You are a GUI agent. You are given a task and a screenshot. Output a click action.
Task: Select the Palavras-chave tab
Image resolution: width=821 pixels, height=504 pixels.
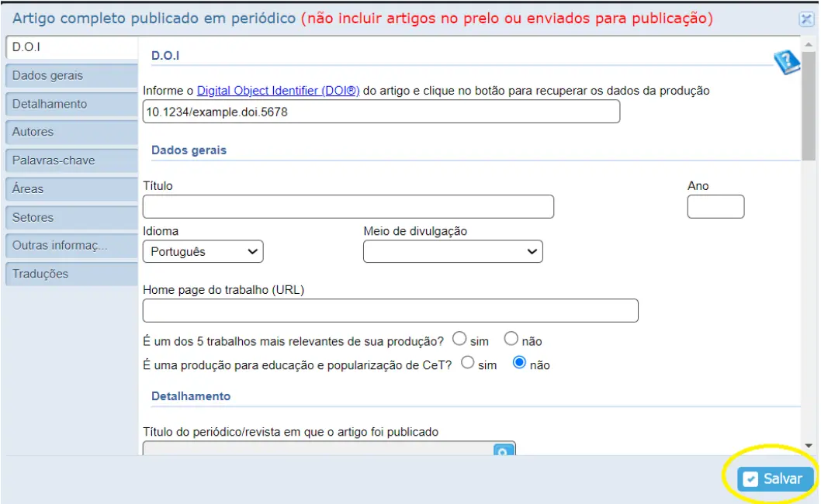coord(71,161)
